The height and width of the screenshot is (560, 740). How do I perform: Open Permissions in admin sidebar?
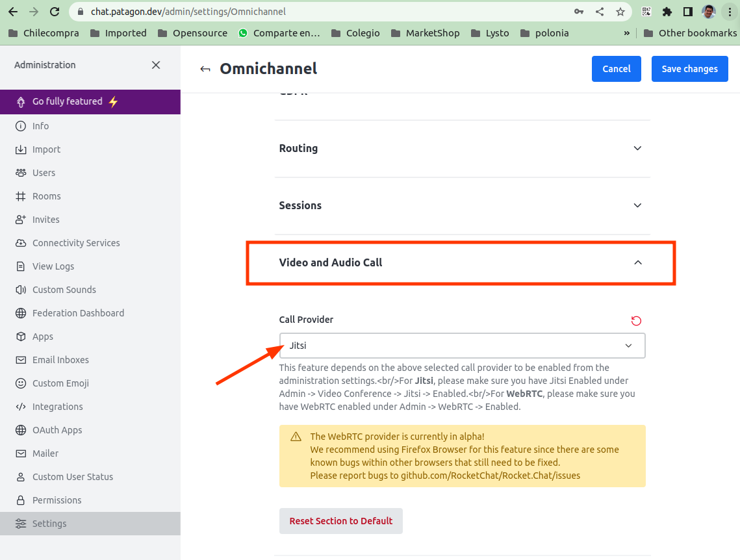click(x=57, y=500)
